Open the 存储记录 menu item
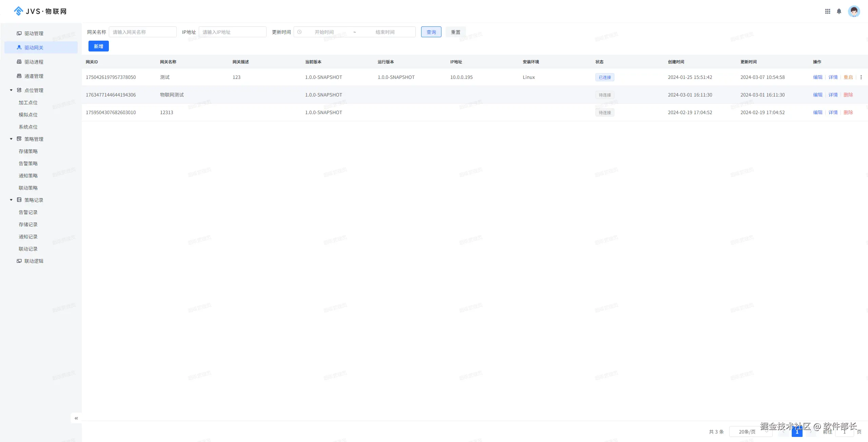The width and height of the screenshot is (868, 442). (x=28, y=224)
